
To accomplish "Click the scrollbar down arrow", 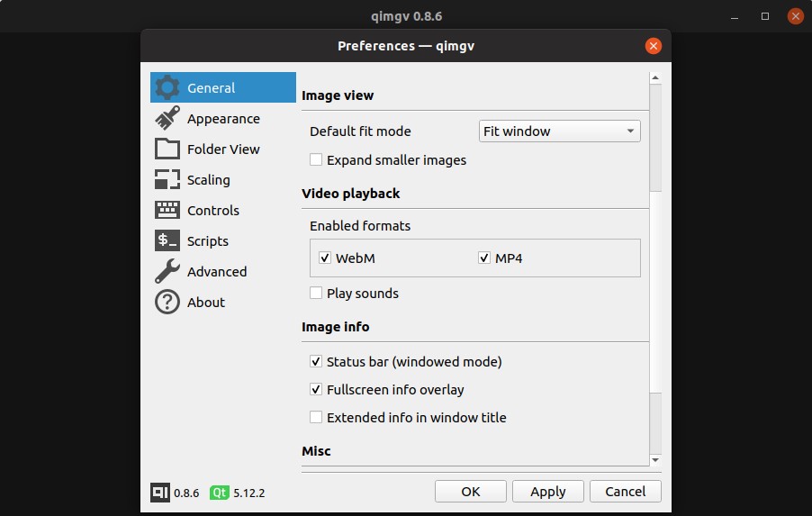I will [x=655, y=460].
